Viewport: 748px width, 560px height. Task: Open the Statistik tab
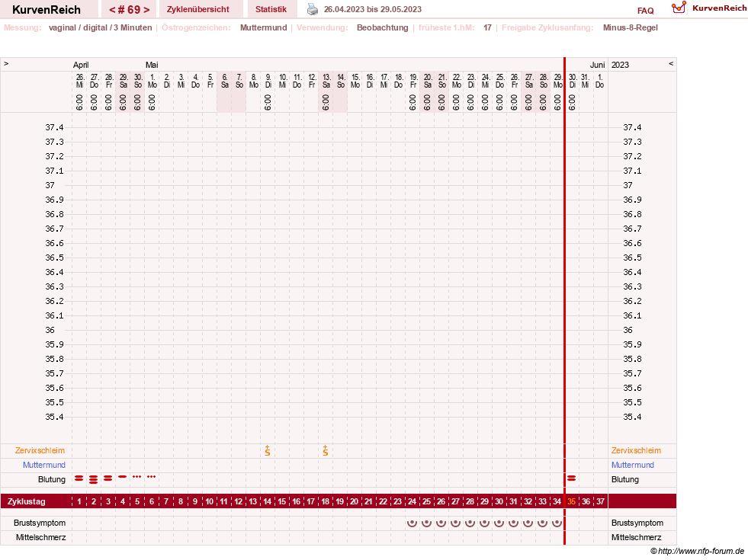tap(271, 9)
